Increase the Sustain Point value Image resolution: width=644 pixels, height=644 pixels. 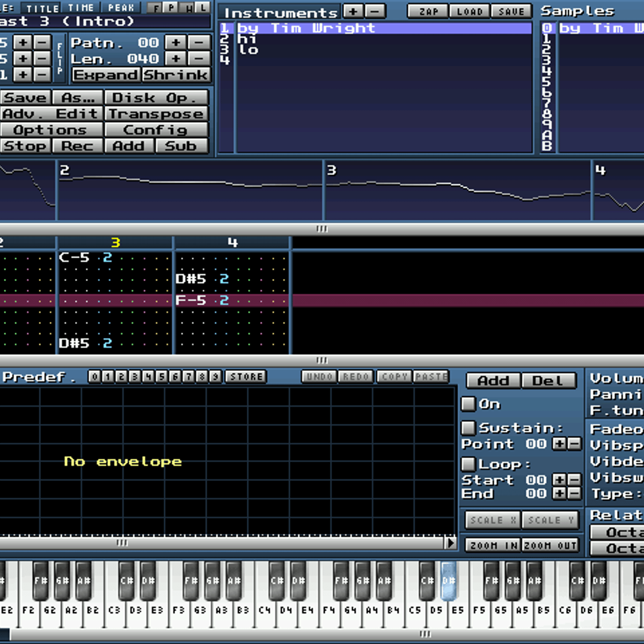click(559, 444)
